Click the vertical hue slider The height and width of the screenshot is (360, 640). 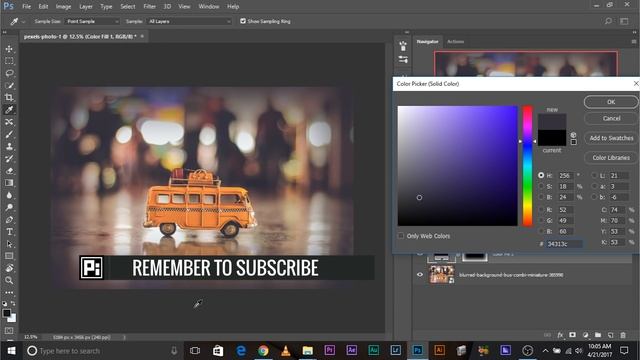coord(527,166)
